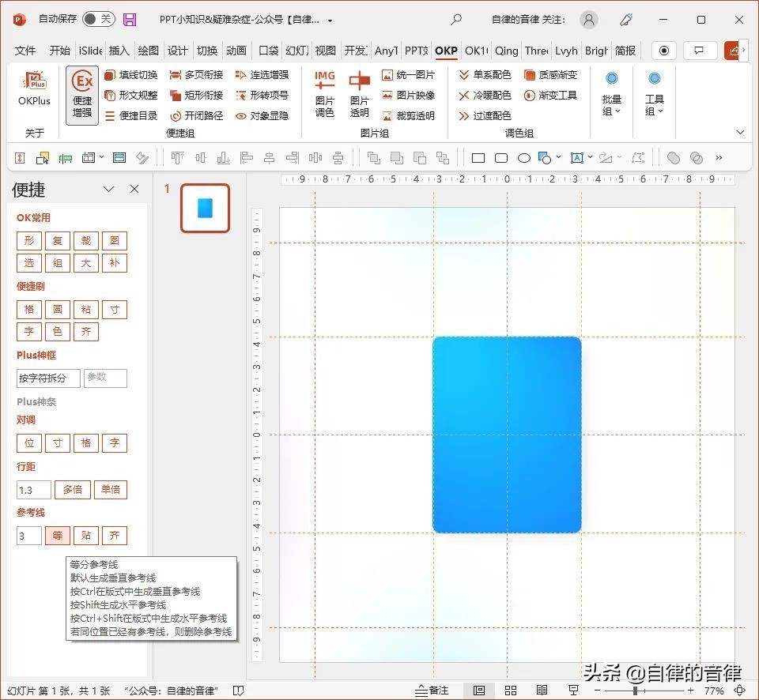The width and height of the screenshot is (759, 700).
Task: Toggle 对象显隐 object visibility
Action: pyautogui.click(x=262, y=116)
